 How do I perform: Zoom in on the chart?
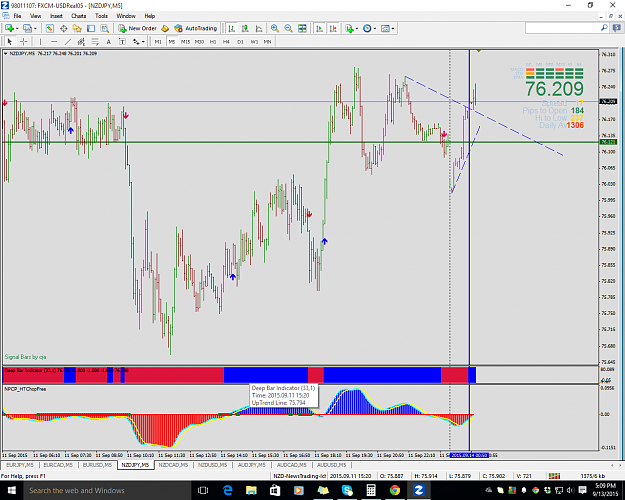(275, 28)
